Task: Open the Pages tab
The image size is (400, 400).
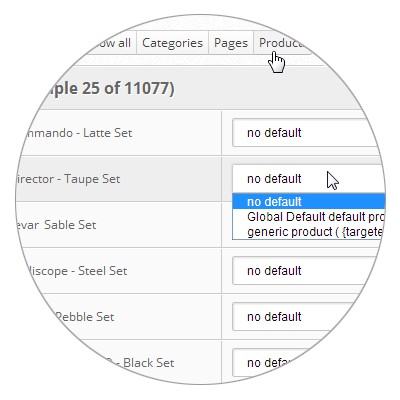Action: tap(231, 43)
